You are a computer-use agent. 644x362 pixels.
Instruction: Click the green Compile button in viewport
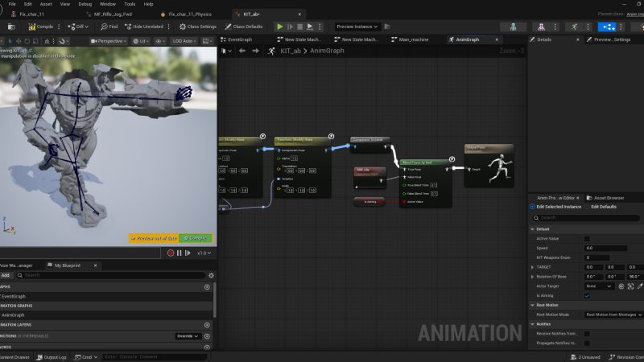coord(196,238)
